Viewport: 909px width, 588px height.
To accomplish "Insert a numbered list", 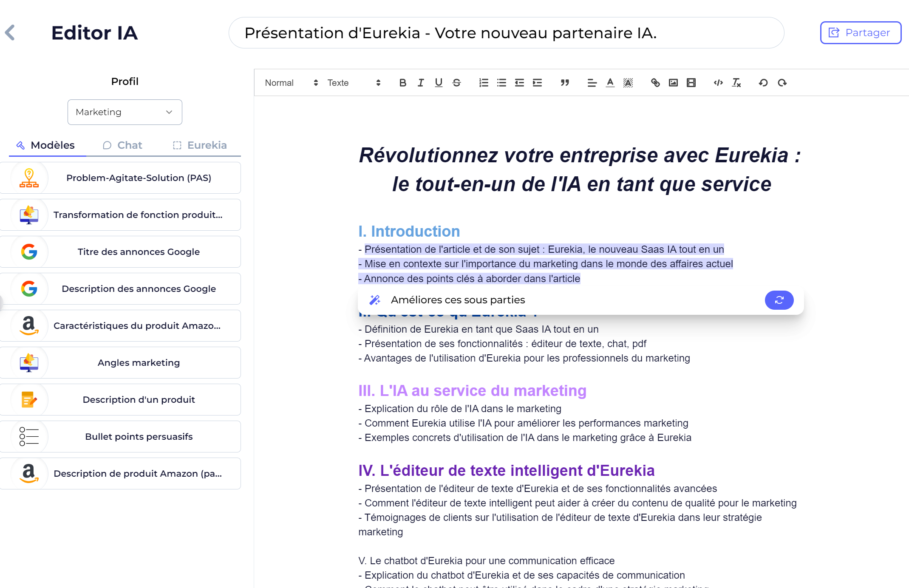I will [x=483, y=83].
